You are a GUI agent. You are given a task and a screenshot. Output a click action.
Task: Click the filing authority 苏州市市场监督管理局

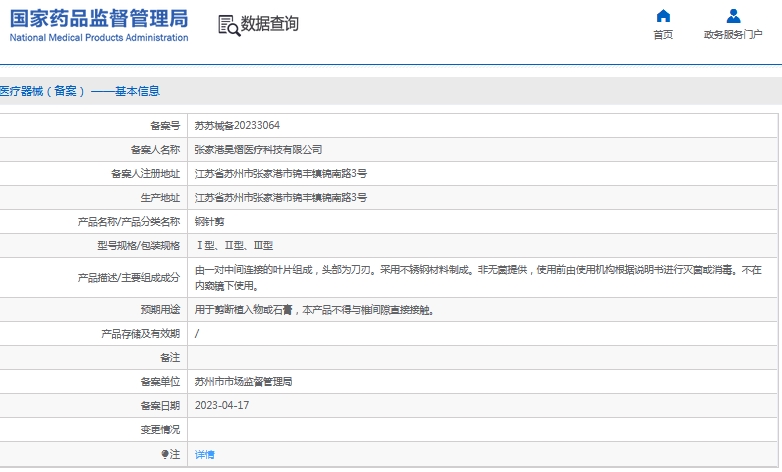[x=243, y=382]
